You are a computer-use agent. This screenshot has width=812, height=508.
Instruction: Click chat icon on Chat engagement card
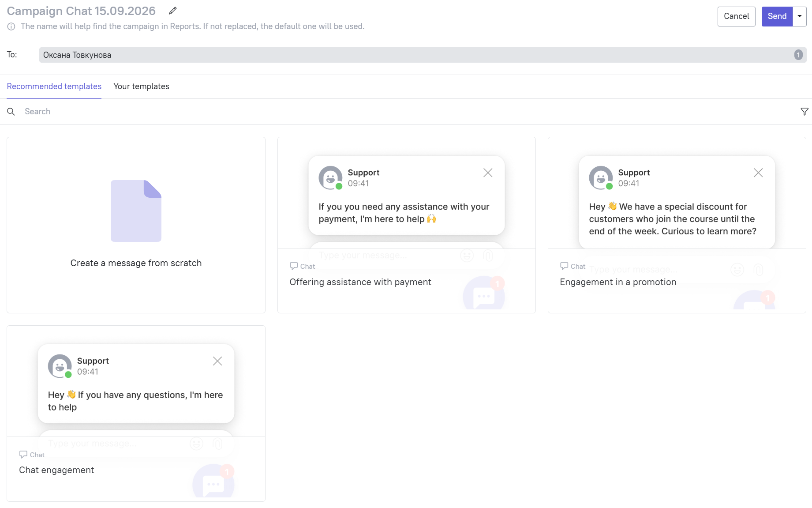click(x=23, y=455)
